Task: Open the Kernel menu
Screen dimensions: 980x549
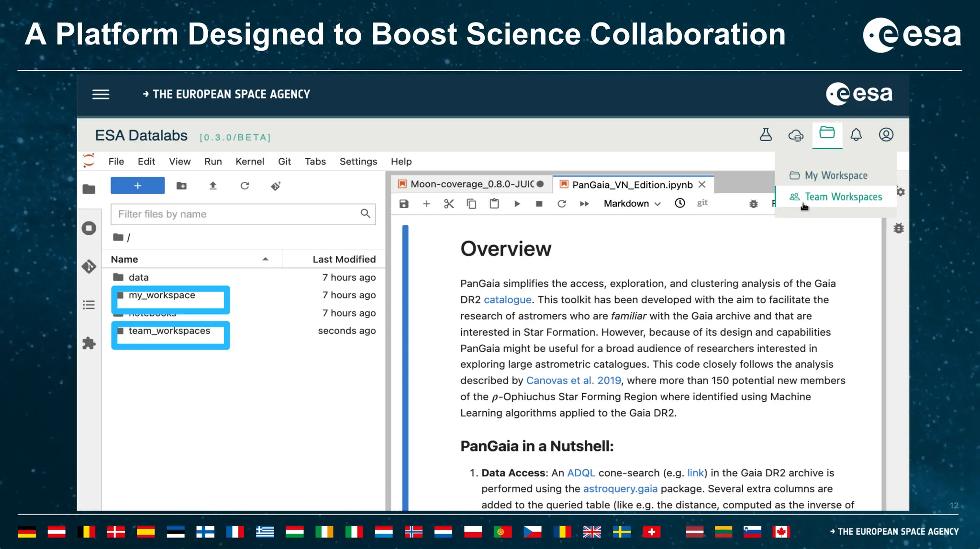Action: point(250,162)
